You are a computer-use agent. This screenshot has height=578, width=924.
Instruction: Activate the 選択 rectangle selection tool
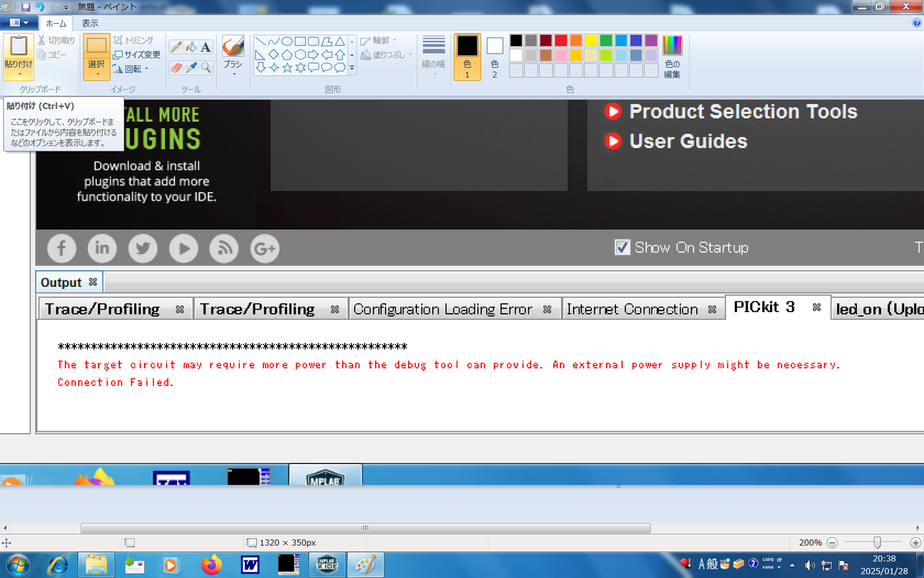96,46
